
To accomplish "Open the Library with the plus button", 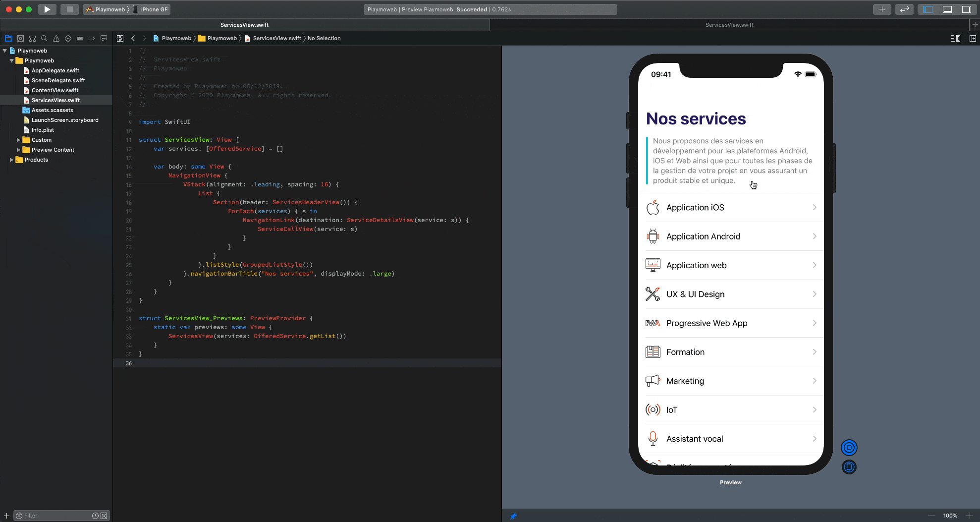I will [x=882, y=9].
